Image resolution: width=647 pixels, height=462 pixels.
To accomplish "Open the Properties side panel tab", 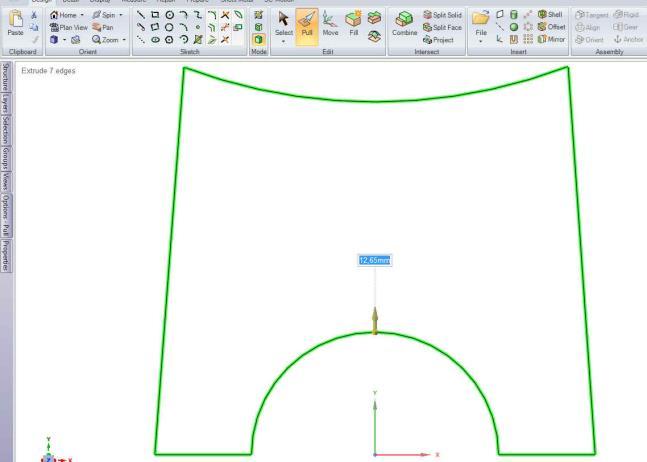I will [x=5, y=256].
